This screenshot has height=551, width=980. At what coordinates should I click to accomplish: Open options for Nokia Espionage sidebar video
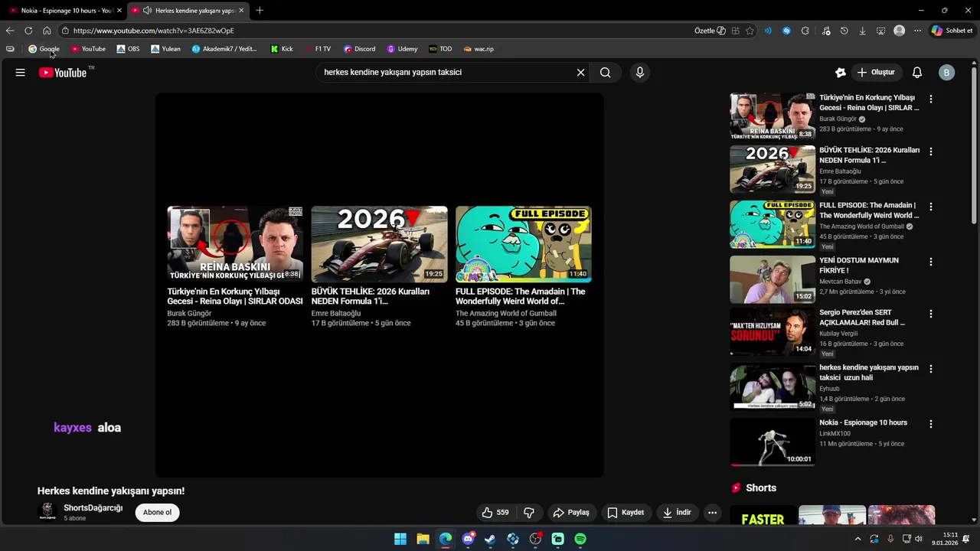click(x=931, y=424)
